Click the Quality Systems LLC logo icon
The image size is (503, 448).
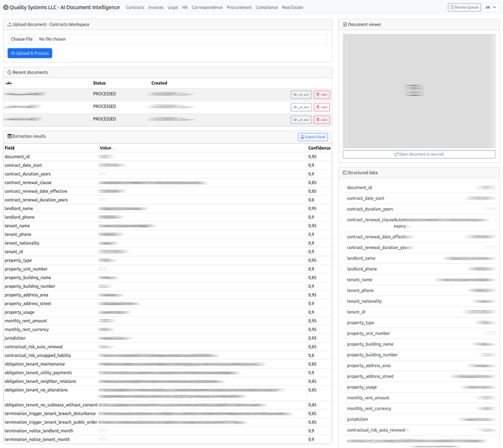[6, 7]
